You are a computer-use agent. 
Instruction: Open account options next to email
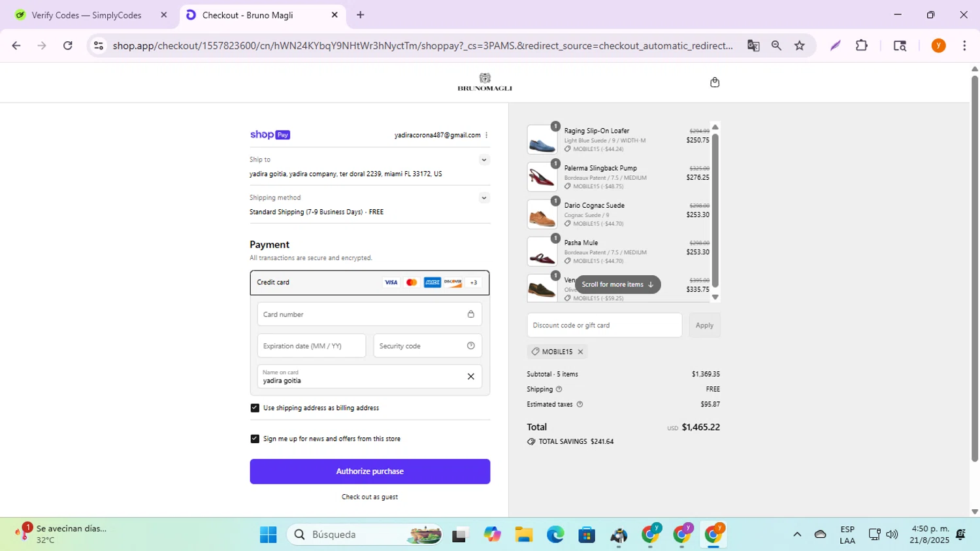tap(486, 135)
